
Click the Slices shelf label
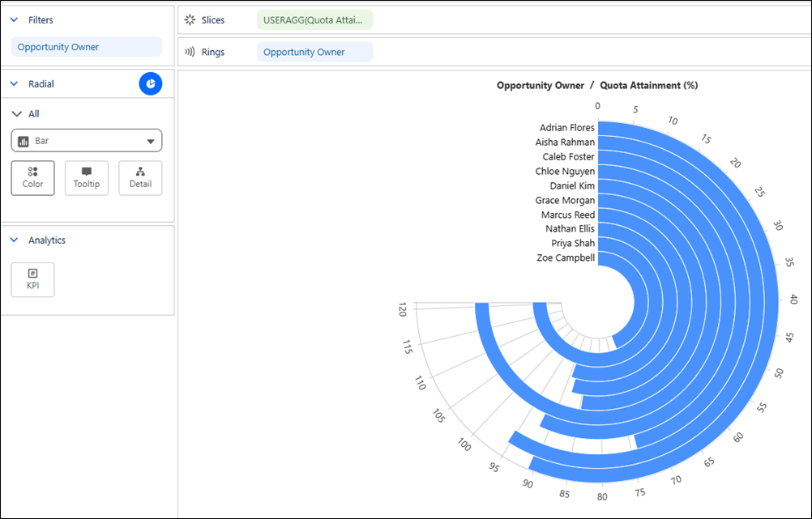click(213, 20)
